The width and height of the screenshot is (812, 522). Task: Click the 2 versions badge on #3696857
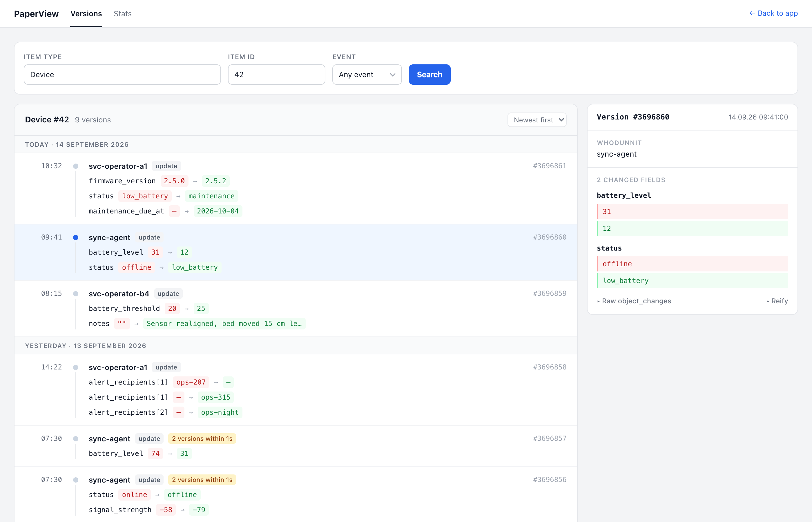coord(202,438)
